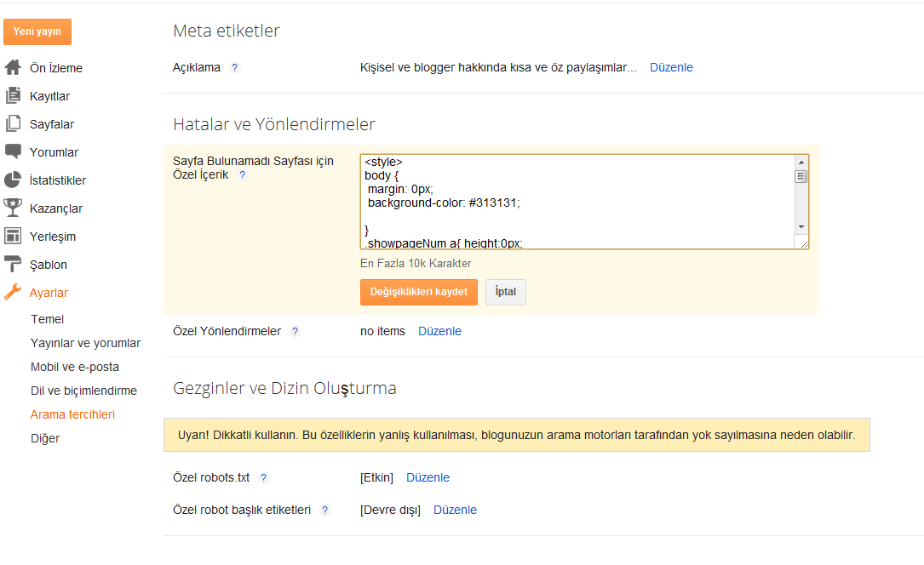
Task: Open Yayınlar ve yorumlar settings
Action: (85, 343)
